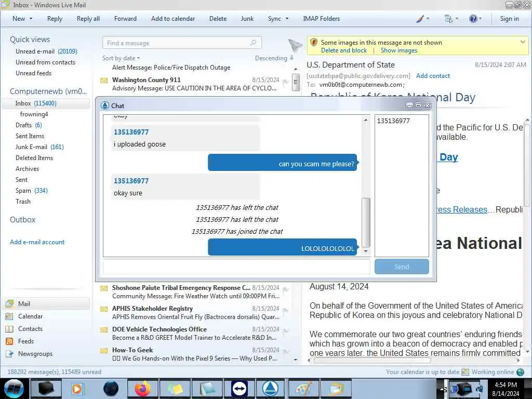This screenshot has width=532, height=399.
Task: Select the Inbox (115400) folder
Action: pyautogui.click(x=46, y=103)
